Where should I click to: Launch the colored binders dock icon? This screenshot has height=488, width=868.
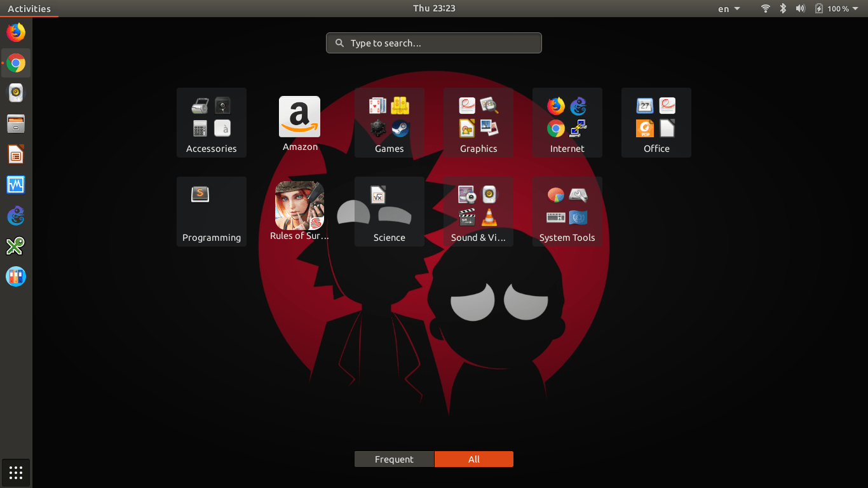point(16,276)
